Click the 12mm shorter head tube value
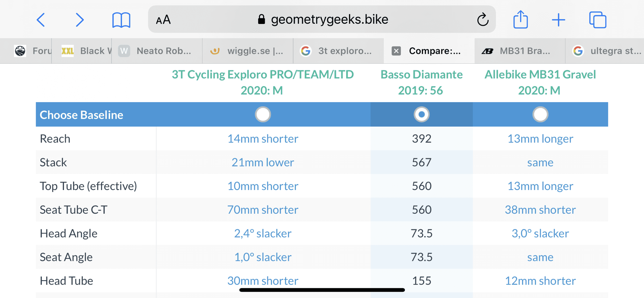This screenshot has height=298, width=644. pyautogui.click(x=540, y=281)
